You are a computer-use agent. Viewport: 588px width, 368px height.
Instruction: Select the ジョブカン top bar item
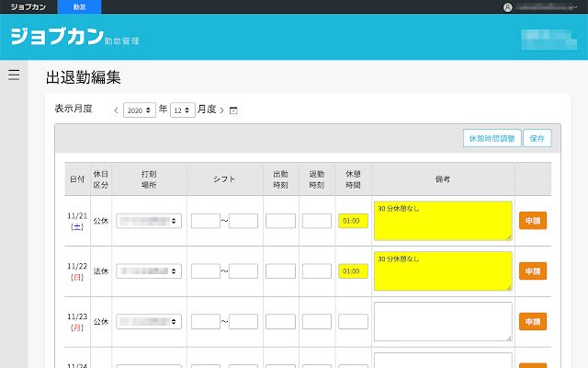pyautogui.click(x=28, y=6)
